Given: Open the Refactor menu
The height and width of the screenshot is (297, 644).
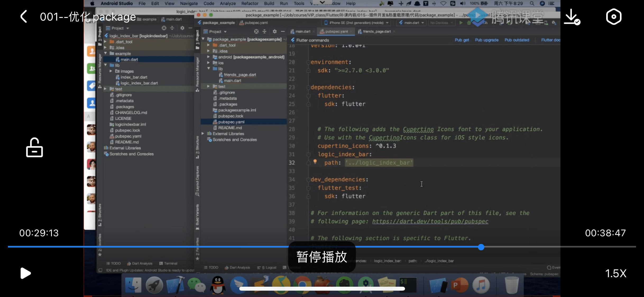Looking at the screenshot, I should [249, 3].
